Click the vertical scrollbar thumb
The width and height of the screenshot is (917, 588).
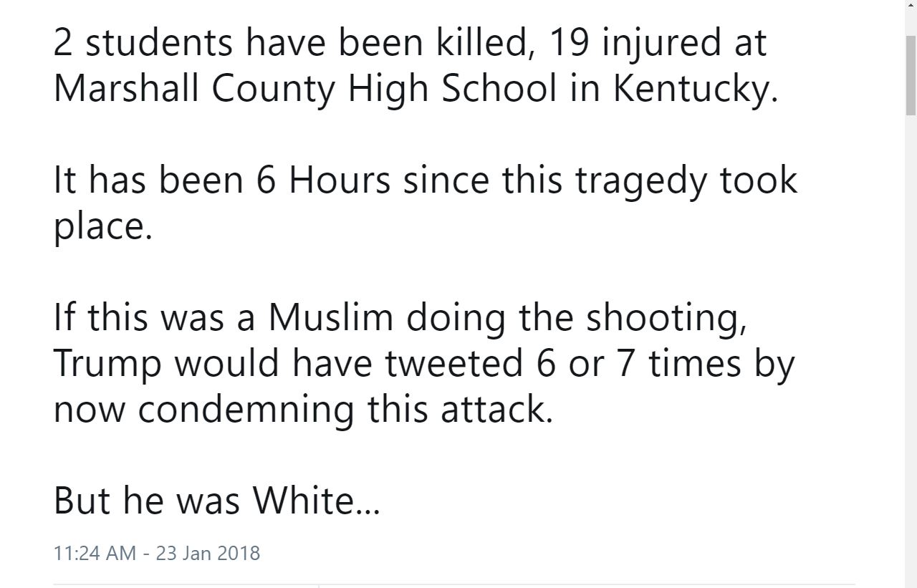coord(911,74)
